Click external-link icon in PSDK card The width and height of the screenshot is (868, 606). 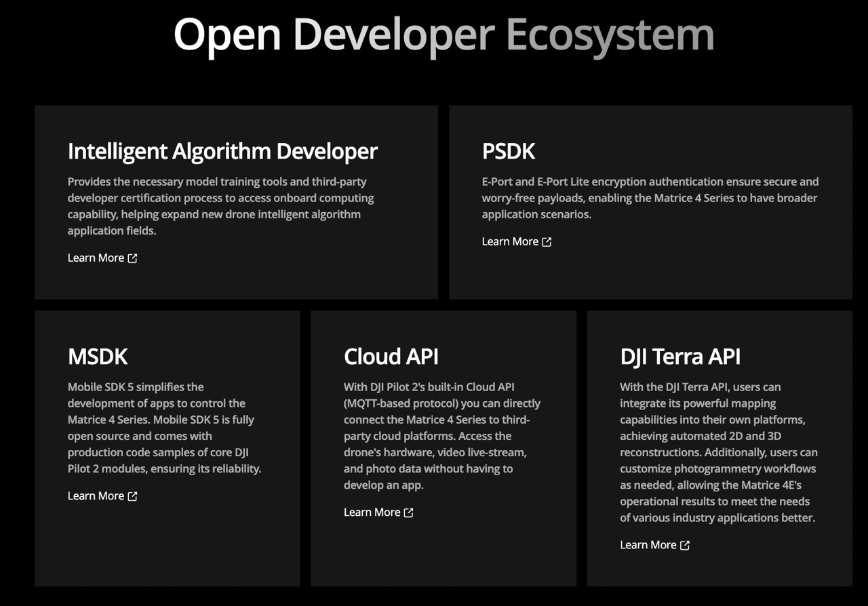tap(547, 242)
